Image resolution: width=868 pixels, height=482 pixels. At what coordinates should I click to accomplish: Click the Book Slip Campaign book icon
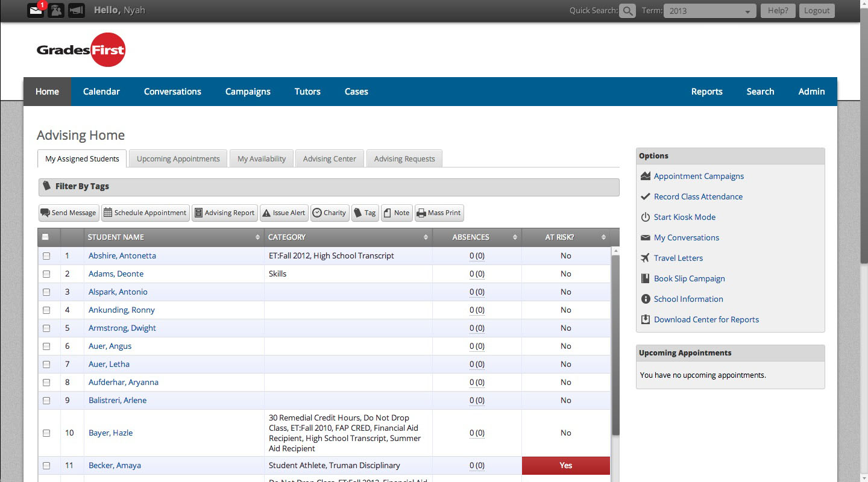point(645,278)
